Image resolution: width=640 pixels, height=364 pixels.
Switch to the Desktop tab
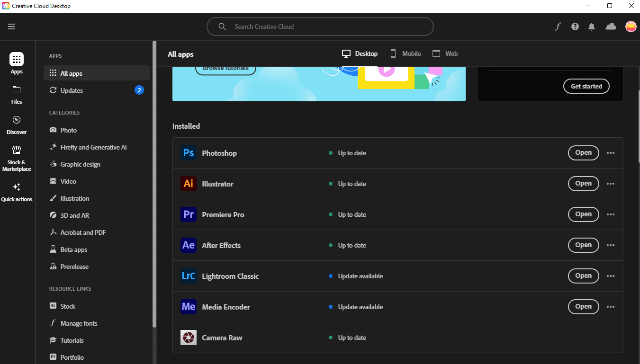click(x=360, y=53)
